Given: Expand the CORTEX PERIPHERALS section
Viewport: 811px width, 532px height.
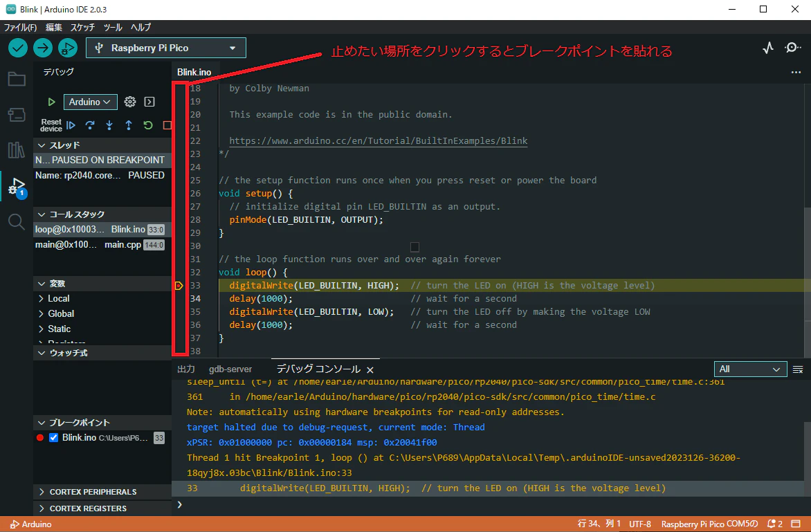Looking at the screenshot, I should point(102,492).
